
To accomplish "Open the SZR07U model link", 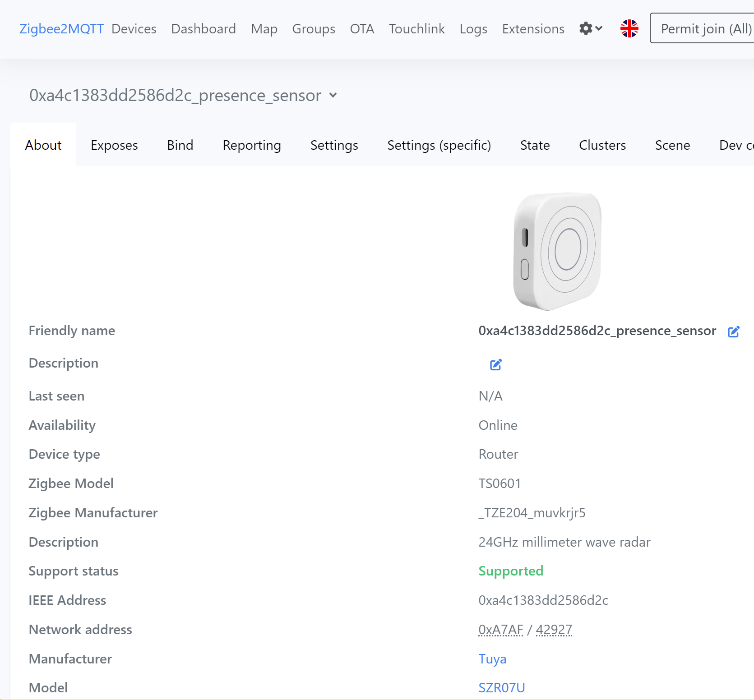I will (x=502, y=688).
